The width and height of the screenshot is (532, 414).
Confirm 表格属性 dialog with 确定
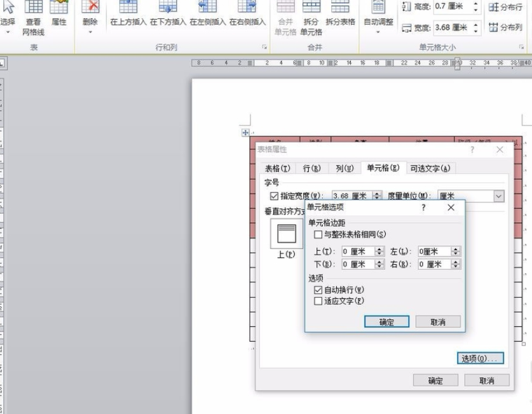pyautogui.click(x=435, y=380)
